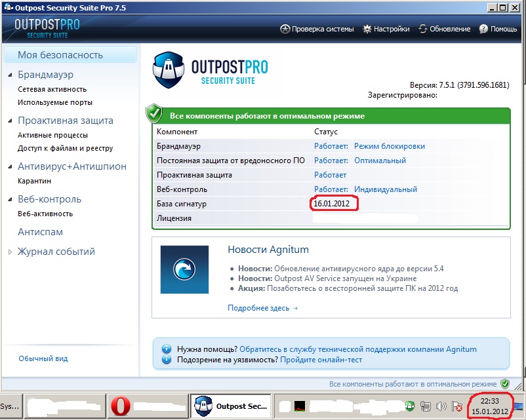Click the Обновление menu label
Screen dimensions: 526x420
click(x=450, y=29)
